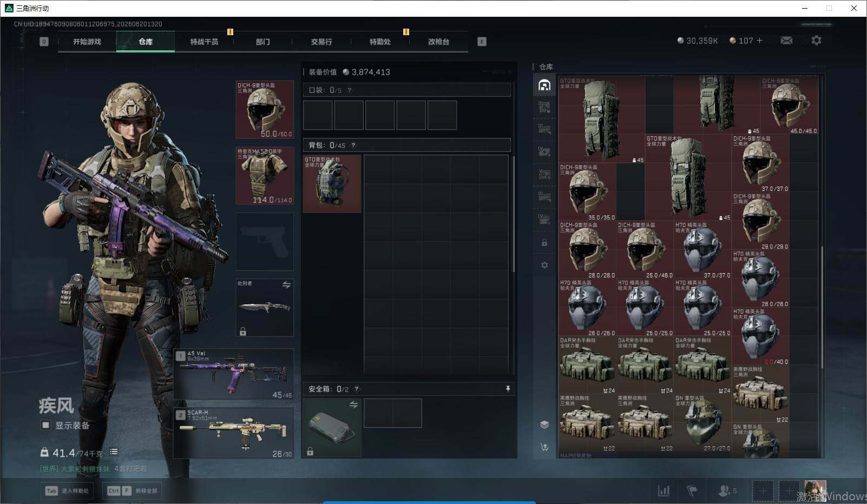Expand weight details list beside 41.4/74千克

coord(114,452)
